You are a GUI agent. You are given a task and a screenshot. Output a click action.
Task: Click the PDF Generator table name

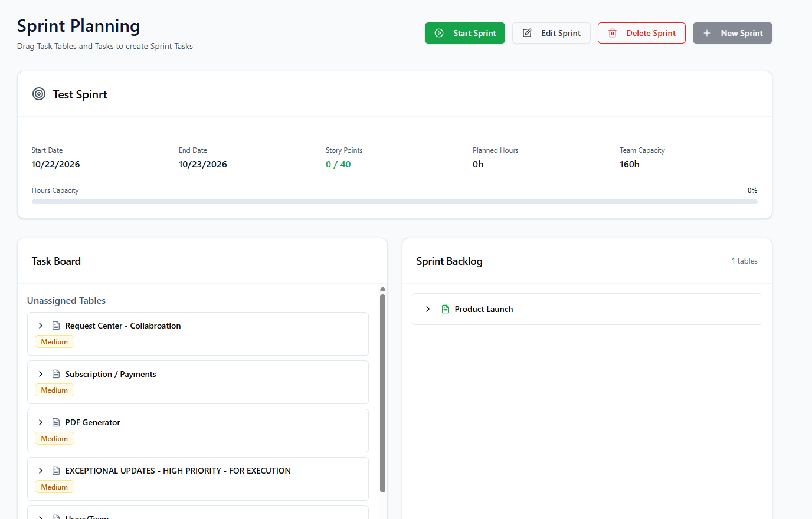[93, 422]
